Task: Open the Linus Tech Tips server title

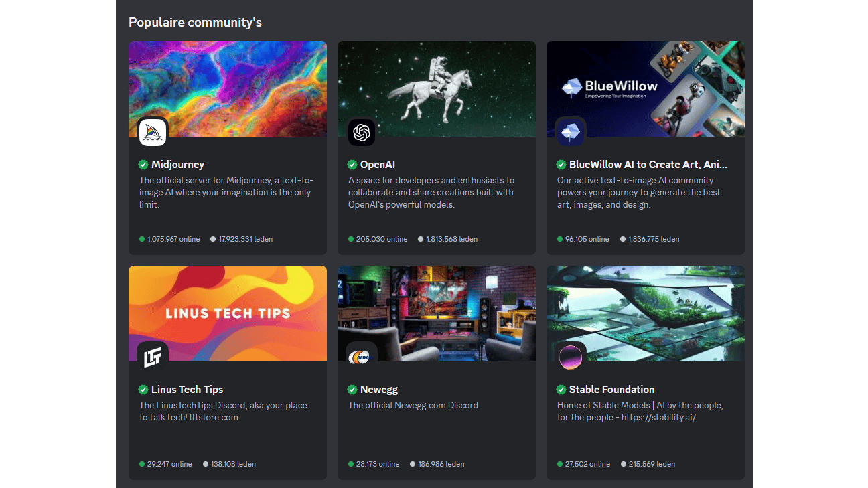Action: point(187,390)
